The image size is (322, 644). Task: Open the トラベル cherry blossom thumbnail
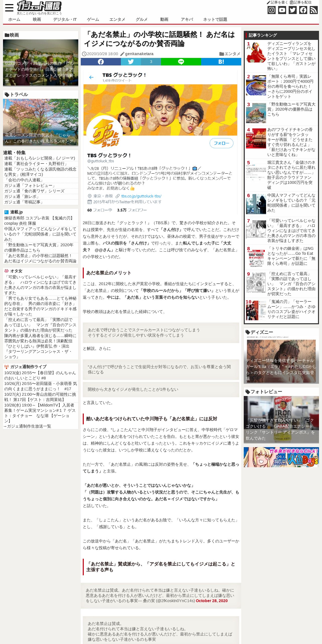pos(41,122)
